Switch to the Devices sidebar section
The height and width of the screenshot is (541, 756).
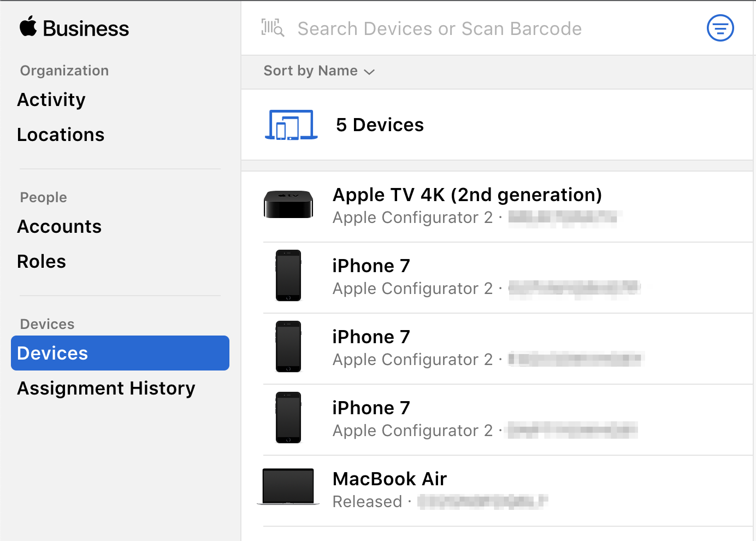52,353
